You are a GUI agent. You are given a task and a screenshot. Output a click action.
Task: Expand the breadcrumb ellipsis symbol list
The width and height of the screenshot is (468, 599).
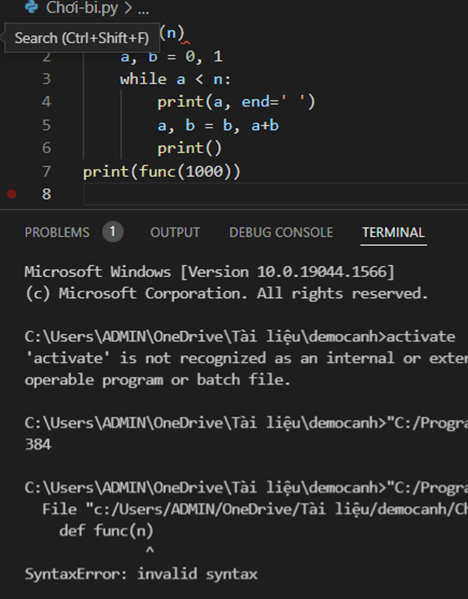point(143,8)
